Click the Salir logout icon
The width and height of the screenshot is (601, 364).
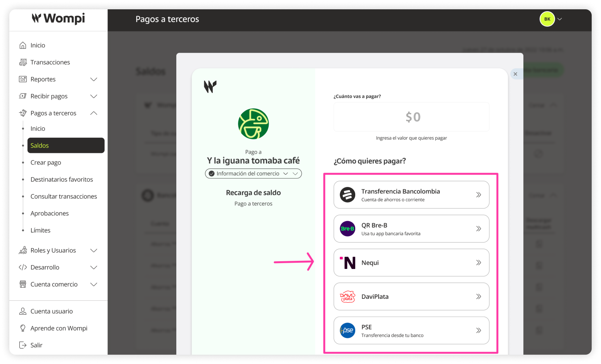(x=23, y=345)
